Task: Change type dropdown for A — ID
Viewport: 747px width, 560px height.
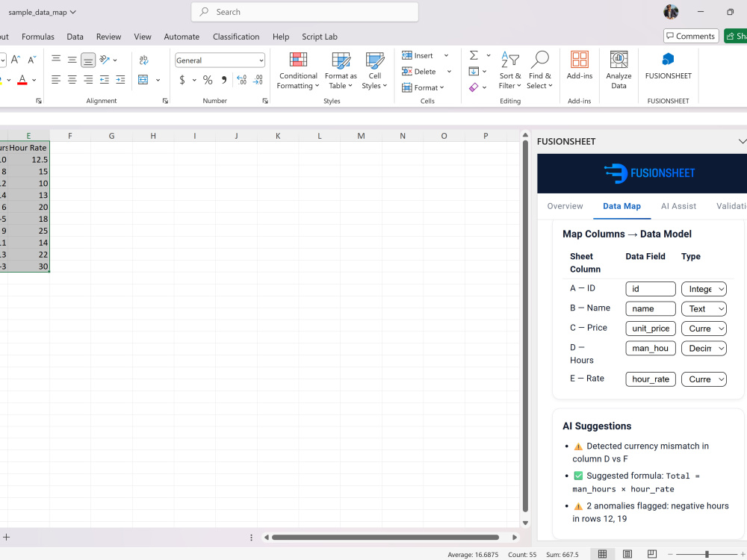Action: tap(704, 289)
